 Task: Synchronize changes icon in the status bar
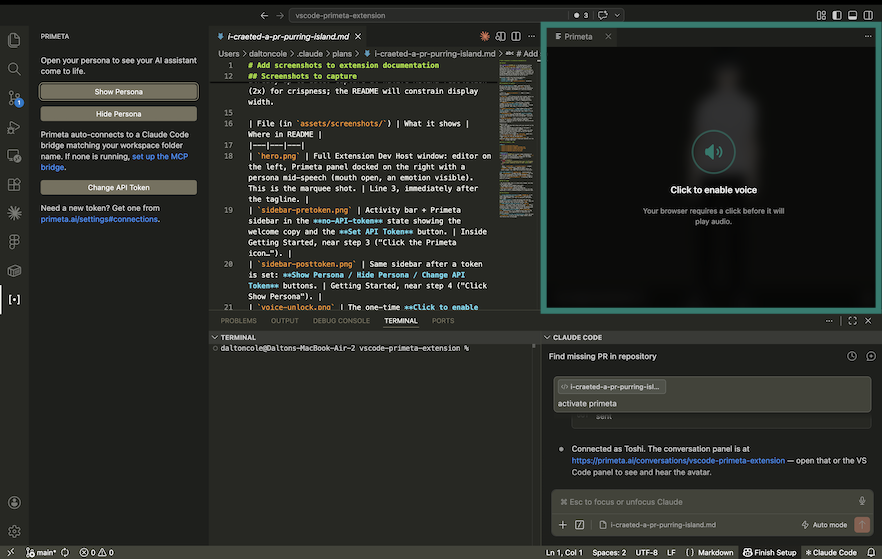click(x=65, y=552)
